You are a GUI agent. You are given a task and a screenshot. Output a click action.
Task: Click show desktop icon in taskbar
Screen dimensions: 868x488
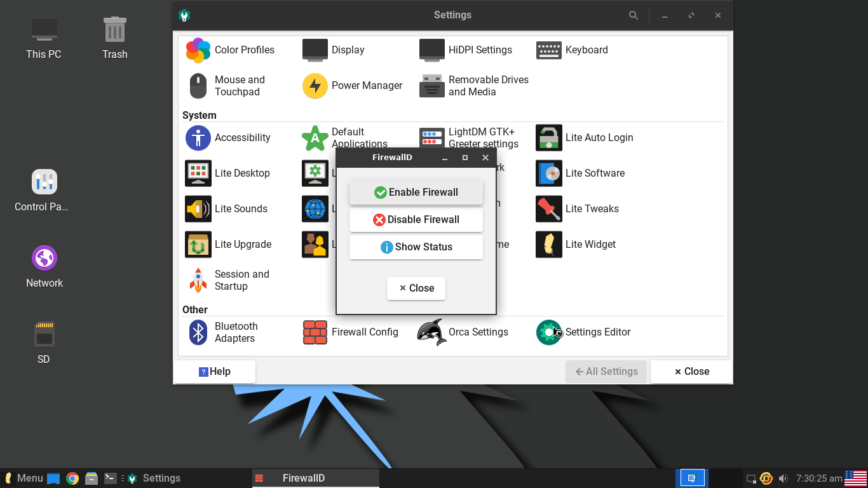pyautogui.click(x=53, y=478)
